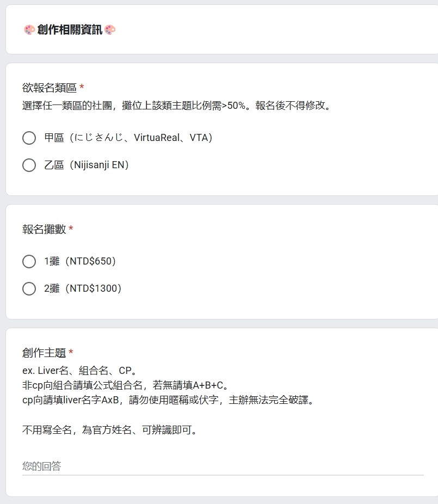Click the 報名攤數 question title
Screen dimensions: 438x504
(x=44, y=229)
